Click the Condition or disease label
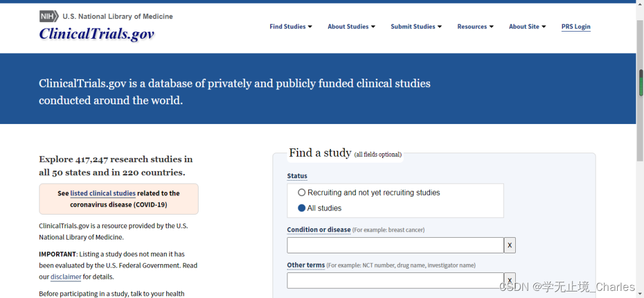This screenshot has height=298, width=644. coord(318,230)
